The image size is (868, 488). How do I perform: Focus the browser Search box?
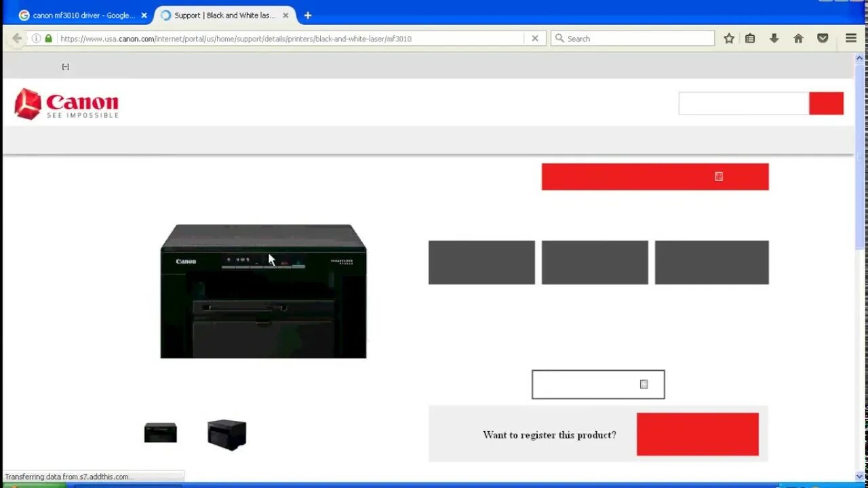click(x=633, y=39)
